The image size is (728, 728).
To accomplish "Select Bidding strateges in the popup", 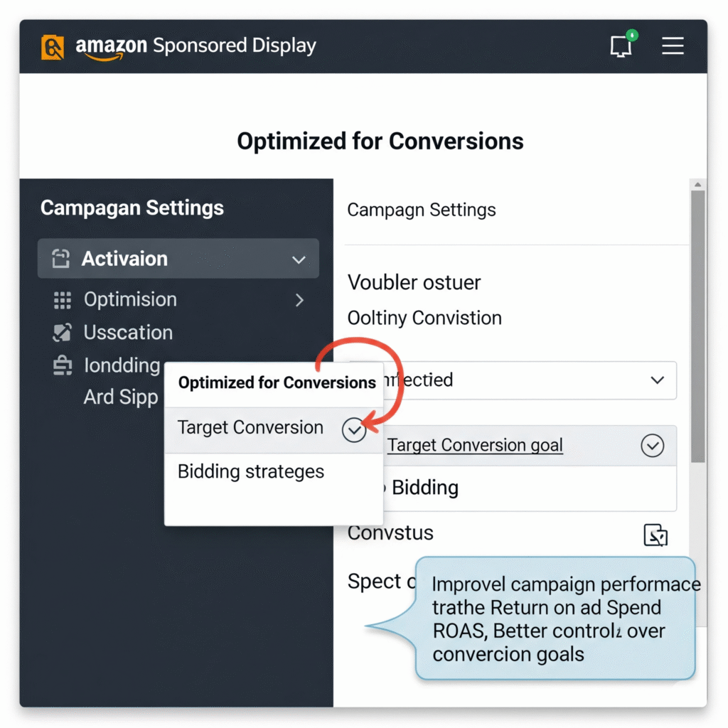I will pyautogui.click(x=274, y=472).
